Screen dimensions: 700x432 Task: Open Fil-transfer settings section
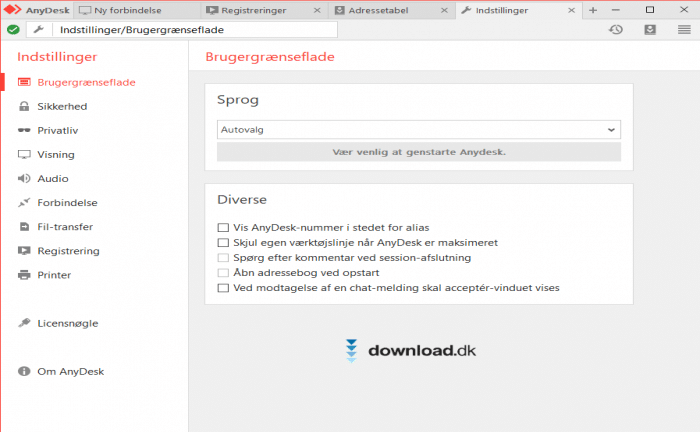tap(65, 227)
